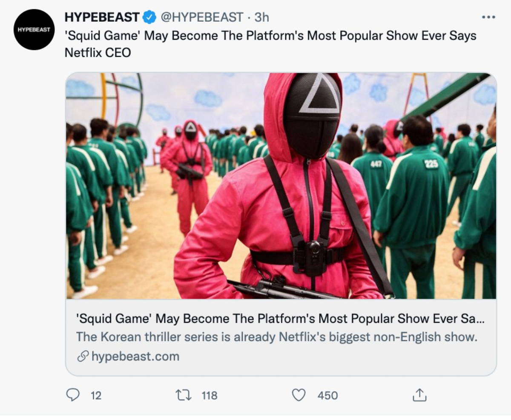Open the three-dot more options menu
This screenshot has height=420, width=511.
point(488,17)
